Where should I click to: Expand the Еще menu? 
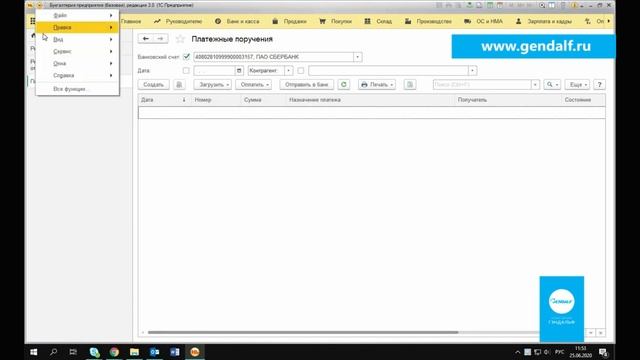pos(577,84)
